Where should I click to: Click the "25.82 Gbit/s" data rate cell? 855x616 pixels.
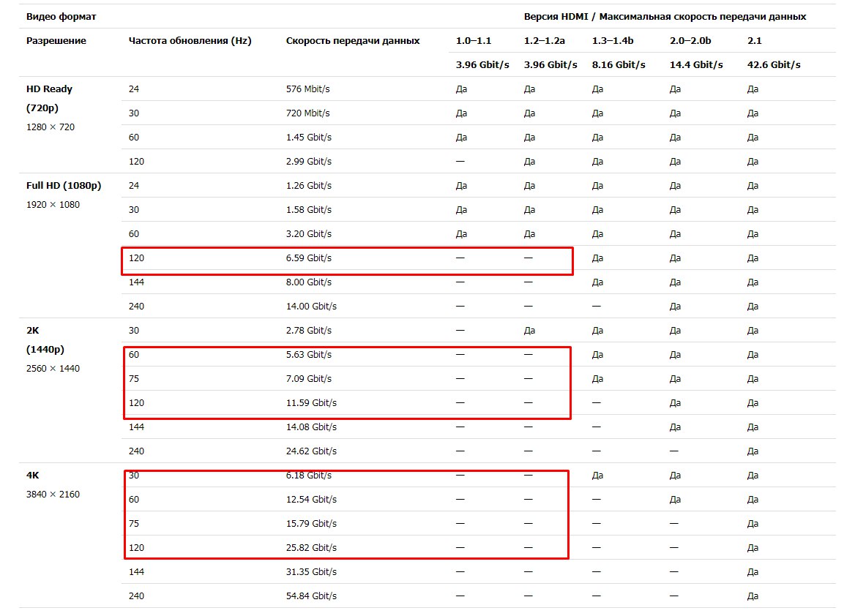311,548
